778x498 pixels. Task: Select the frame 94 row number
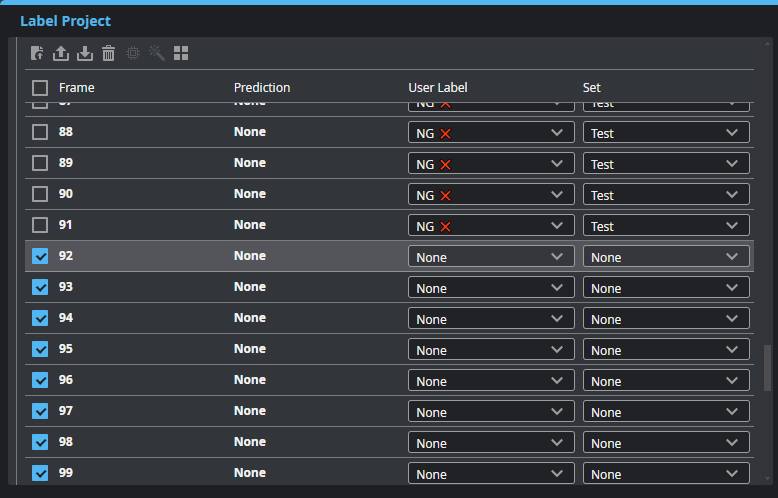66,318
